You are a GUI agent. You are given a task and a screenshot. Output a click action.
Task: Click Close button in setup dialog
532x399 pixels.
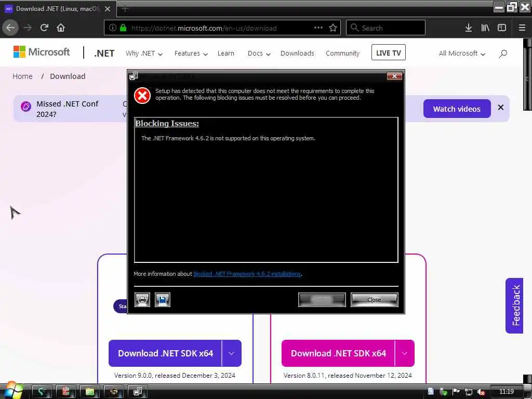374,300
